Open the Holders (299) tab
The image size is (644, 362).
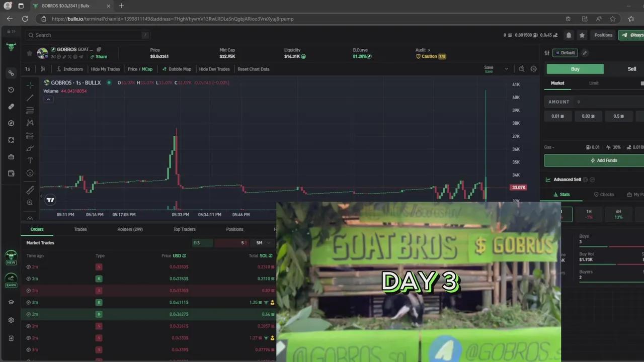pyautogui.click(x=130, y=229)
